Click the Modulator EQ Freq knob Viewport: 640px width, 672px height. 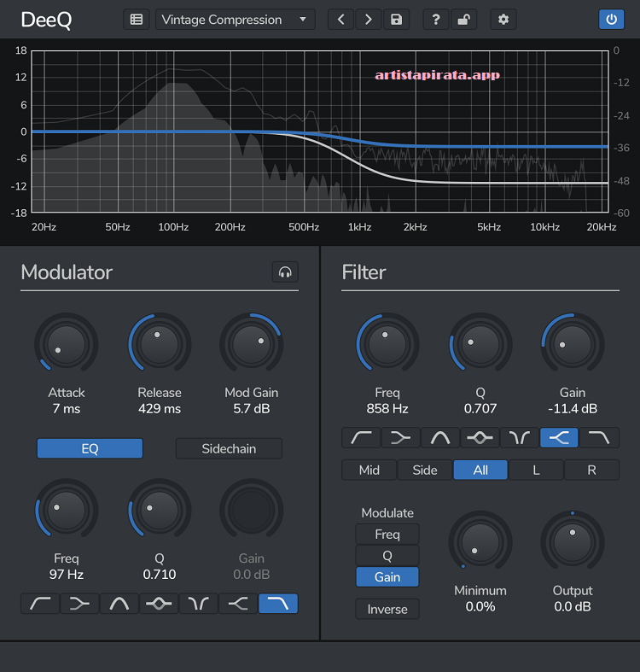(67, 510)
